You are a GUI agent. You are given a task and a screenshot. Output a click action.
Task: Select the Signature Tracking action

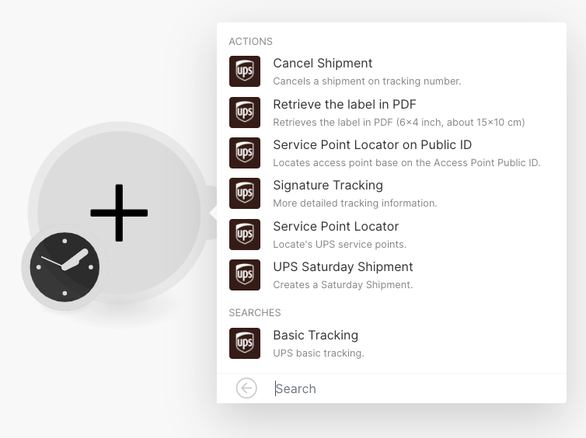[328, 185]
